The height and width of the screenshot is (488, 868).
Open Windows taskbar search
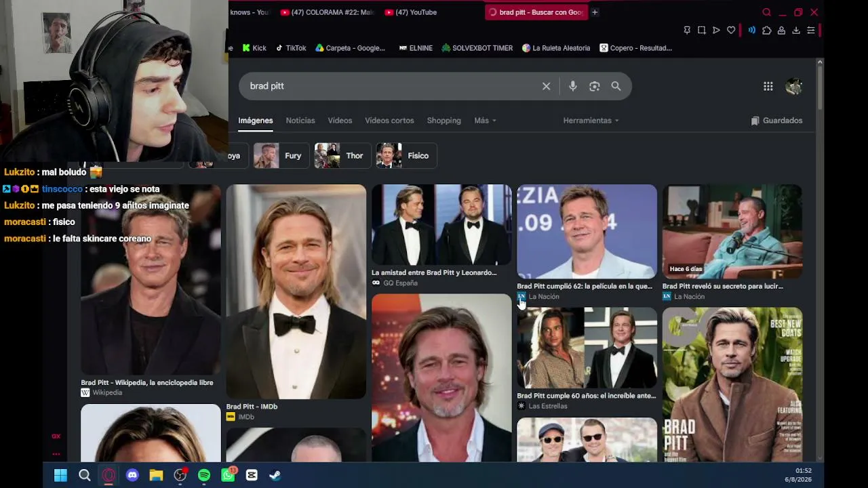pyautogui.click(x=85, y=475)
